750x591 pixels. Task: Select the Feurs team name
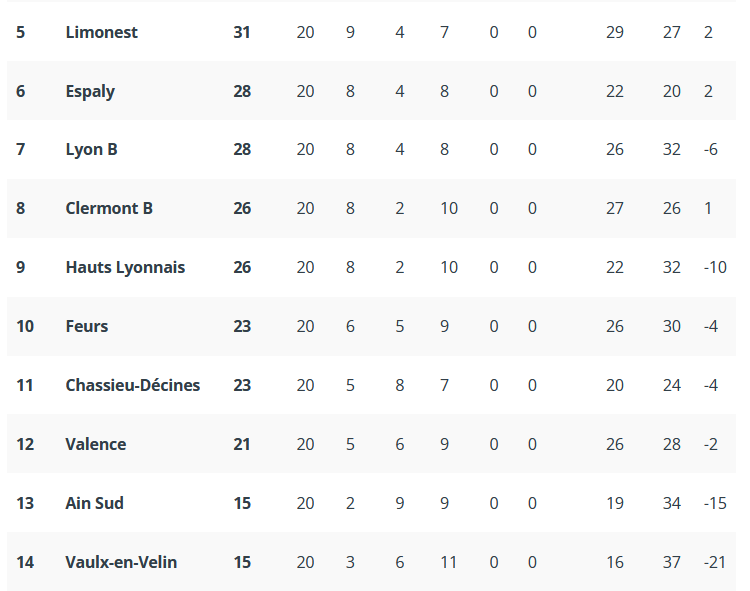click(87, 326)
